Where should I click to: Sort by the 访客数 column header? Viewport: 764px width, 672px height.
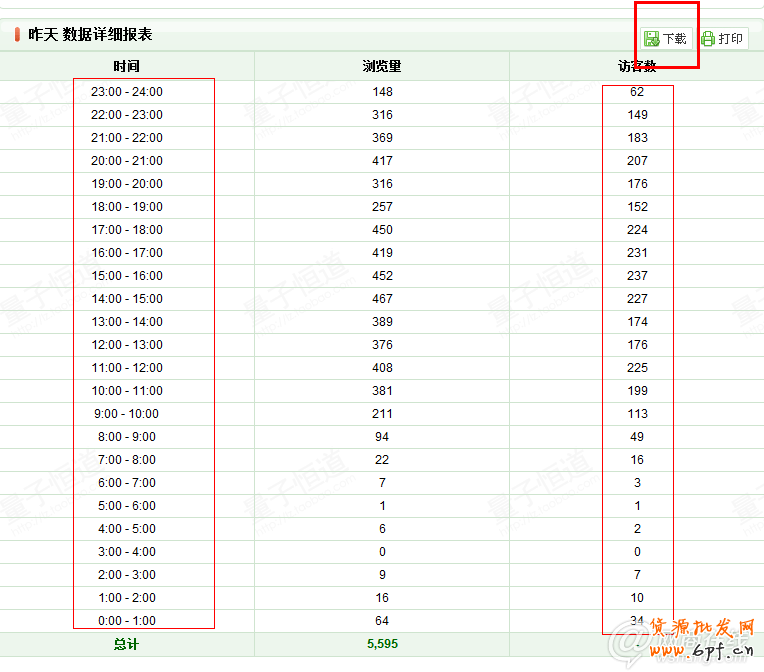[637, 67]
